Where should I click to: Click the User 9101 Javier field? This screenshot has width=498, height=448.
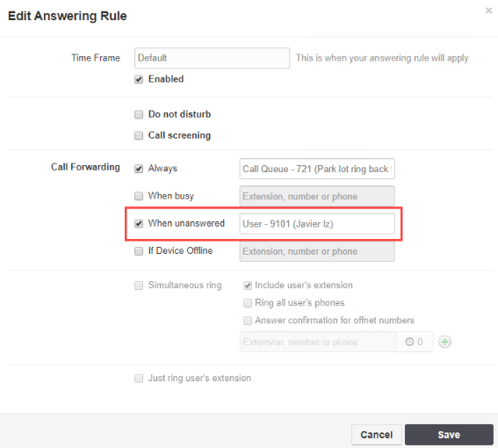317,224
